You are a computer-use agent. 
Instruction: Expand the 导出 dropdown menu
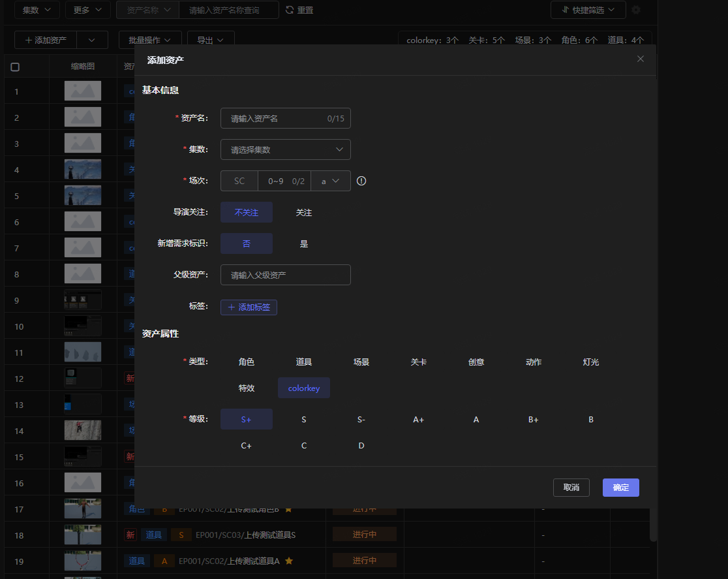pyautogui.click(x=211, y=40)
